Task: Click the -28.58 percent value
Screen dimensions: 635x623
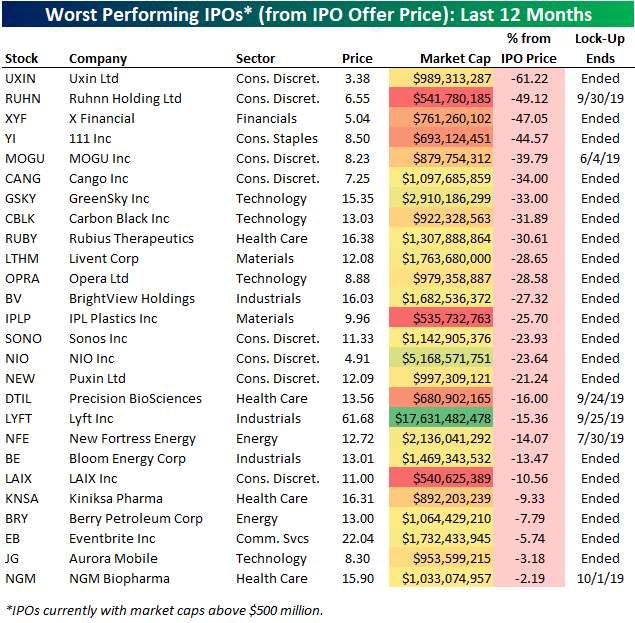Action: pyautogui.click(x=529, y=279)
